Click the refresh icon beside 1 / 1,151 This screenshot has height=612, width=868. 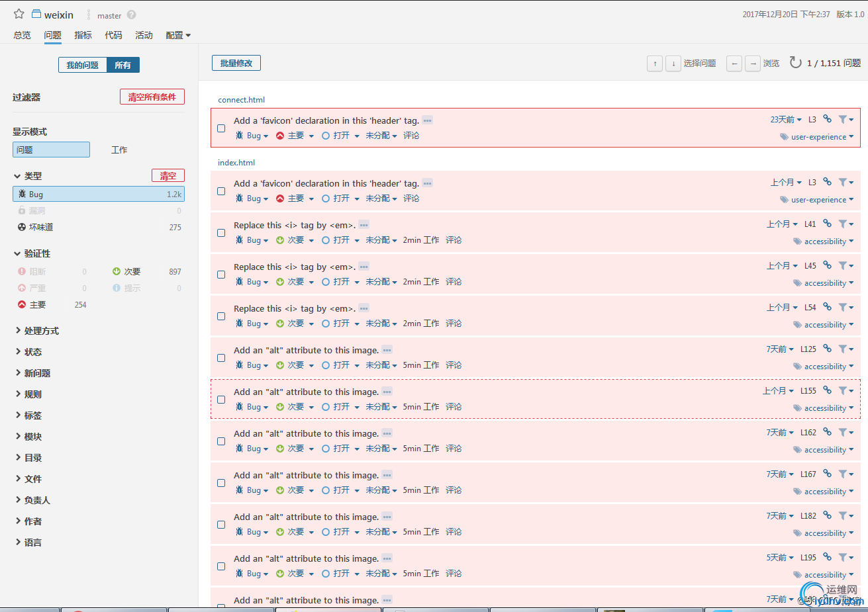(x=795, y=62)
